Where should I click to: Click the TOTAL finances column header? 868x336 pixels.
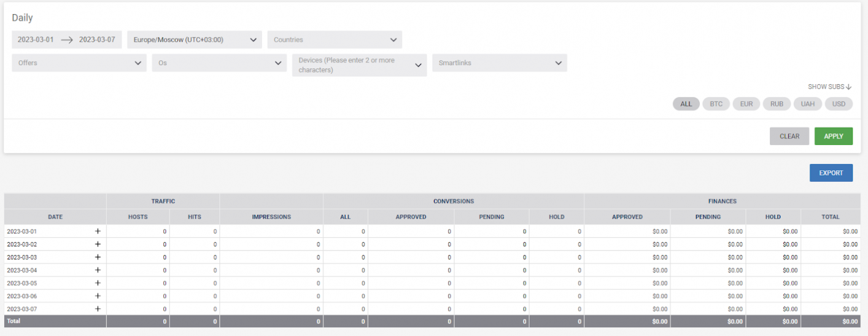(x=831, y=217)
